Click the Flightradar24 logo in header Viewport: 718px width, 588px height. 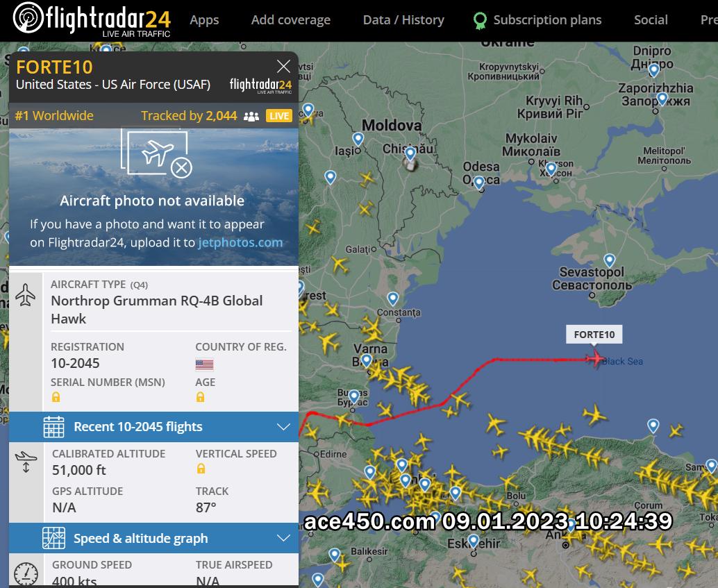[x=92, y=19]
